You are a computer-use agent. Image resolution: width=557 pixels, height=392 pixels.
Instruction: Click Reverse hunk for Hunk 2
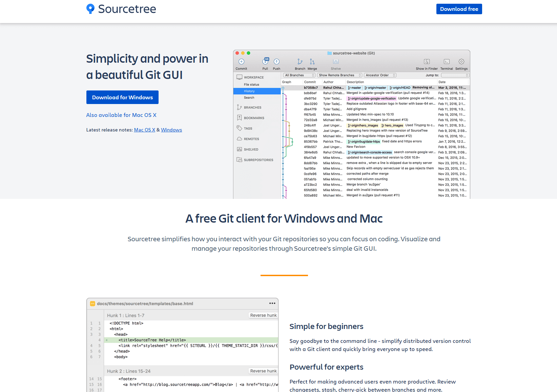point(263,371)
